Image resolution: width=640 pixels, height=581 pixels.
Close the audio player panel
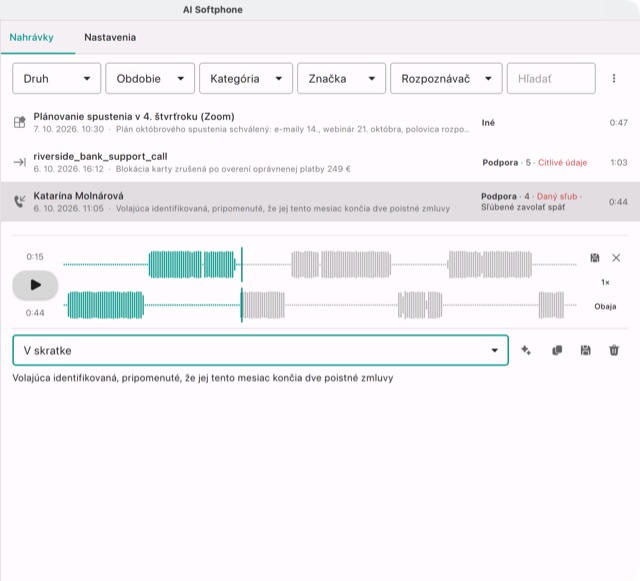[x=616, y=258]
